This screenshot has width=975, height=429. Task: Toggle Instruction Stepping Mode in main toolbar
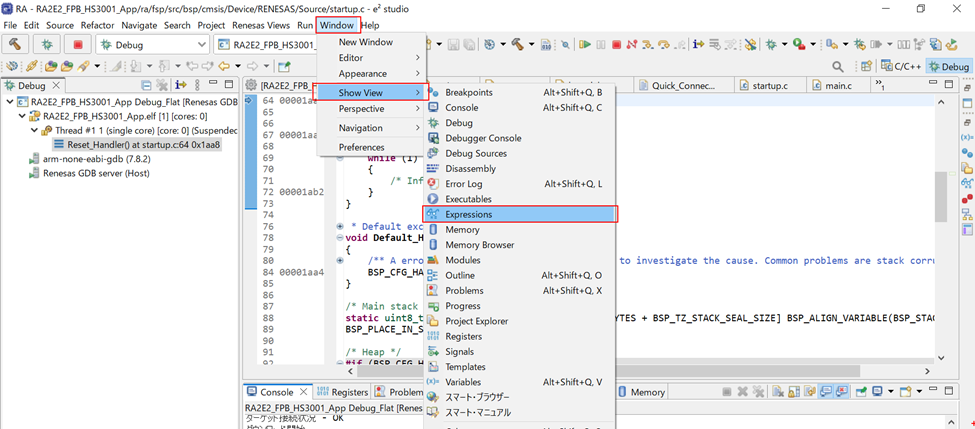pyautogui.click(x=699, y=44)
